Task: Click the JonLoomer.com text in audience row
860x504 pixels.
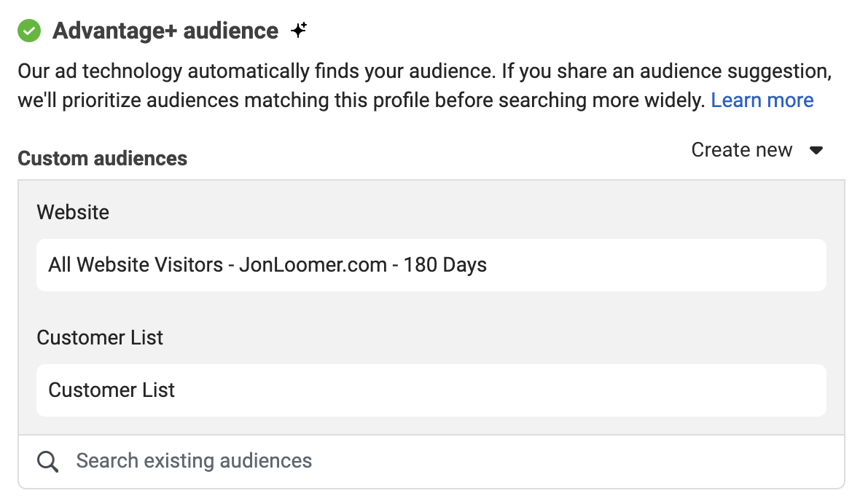Action: click(x=313, y=265)
